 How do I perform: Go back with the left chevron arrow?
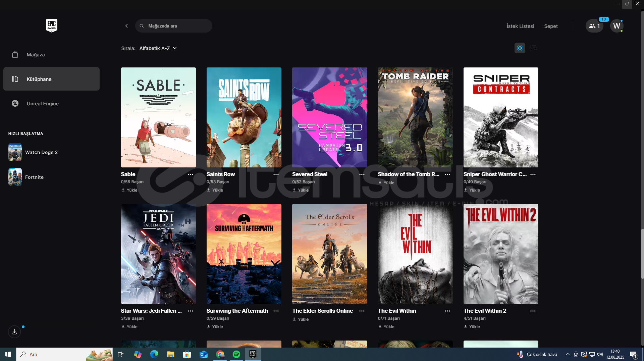point(126,26)
